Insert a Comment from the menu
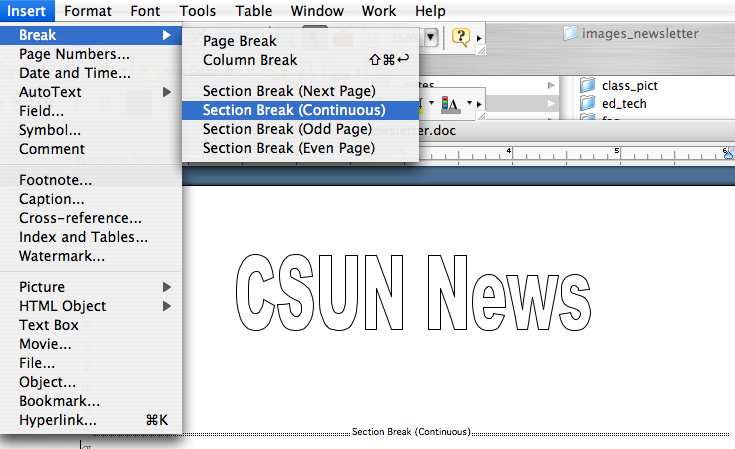 click(91, 149)
